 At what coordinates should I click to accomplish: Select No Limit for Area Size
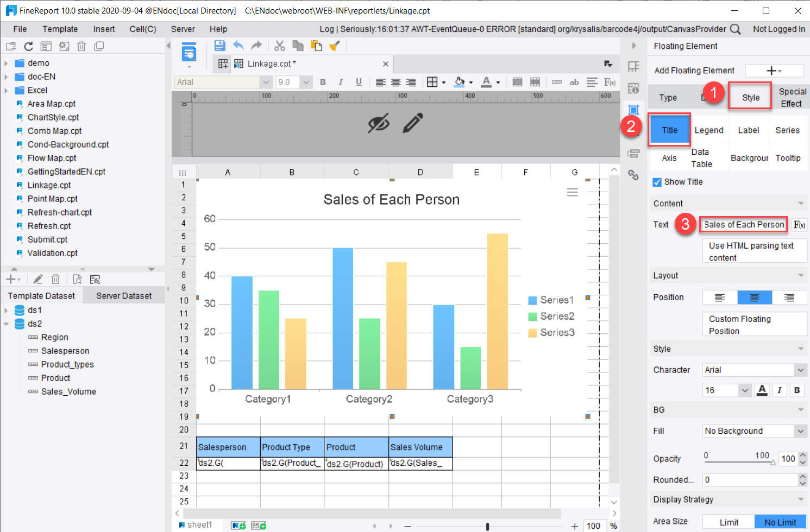[780, 522]
